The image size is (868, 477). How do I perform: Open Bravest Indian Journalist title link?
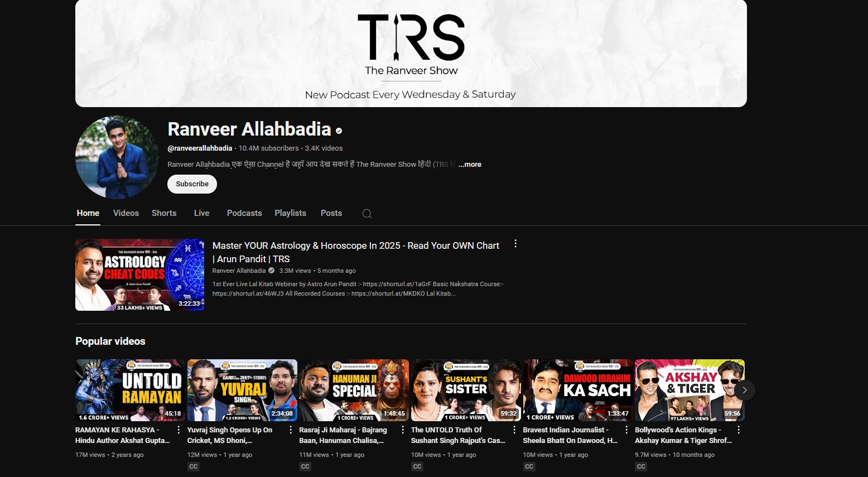click(x=570, y=435)
